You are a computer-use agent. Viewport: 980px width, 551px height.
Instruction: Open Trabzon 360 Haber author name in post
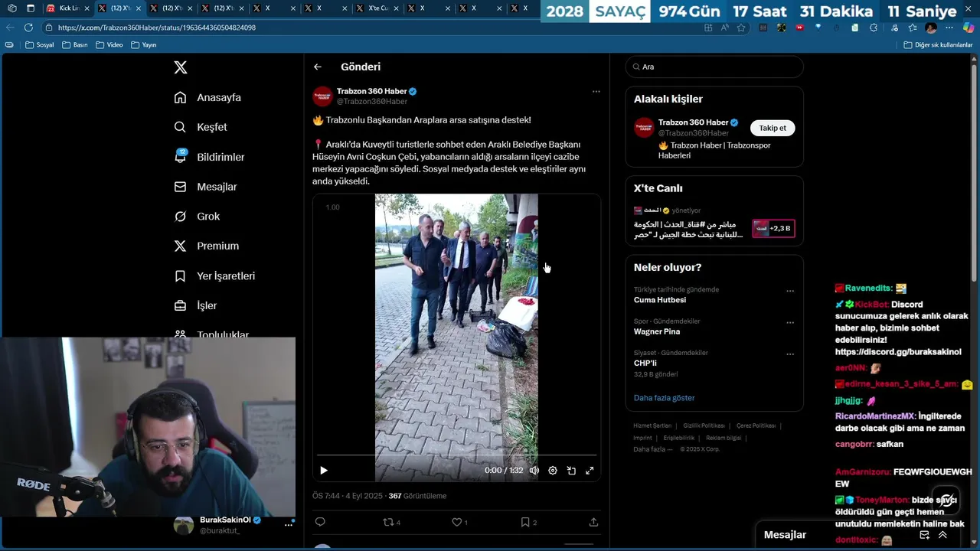(371, 91)
